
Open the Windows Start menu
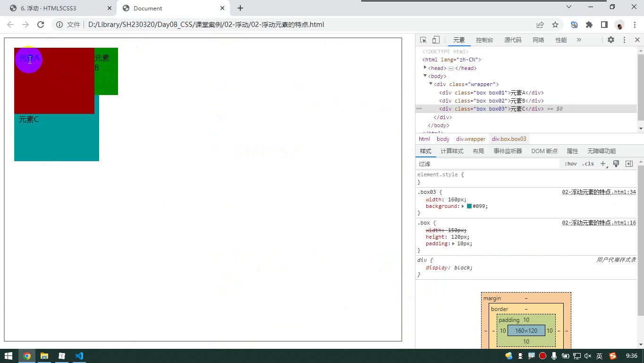tap(8, 356)
